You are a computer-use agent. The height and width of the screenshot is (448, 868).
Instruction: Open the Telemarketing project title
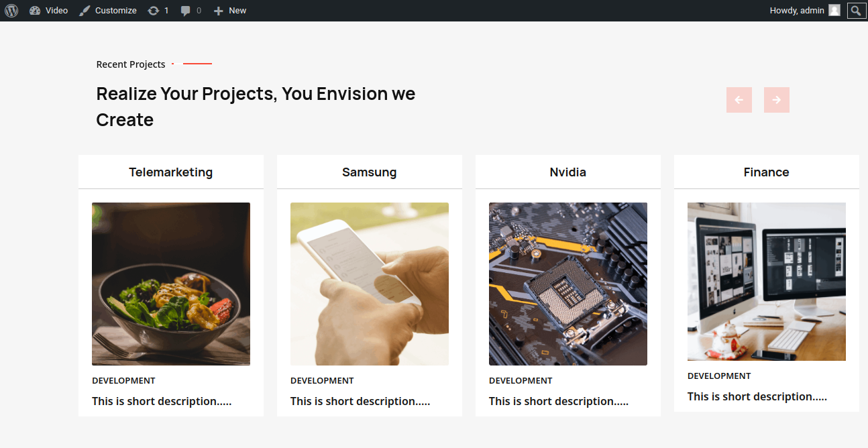171,172
